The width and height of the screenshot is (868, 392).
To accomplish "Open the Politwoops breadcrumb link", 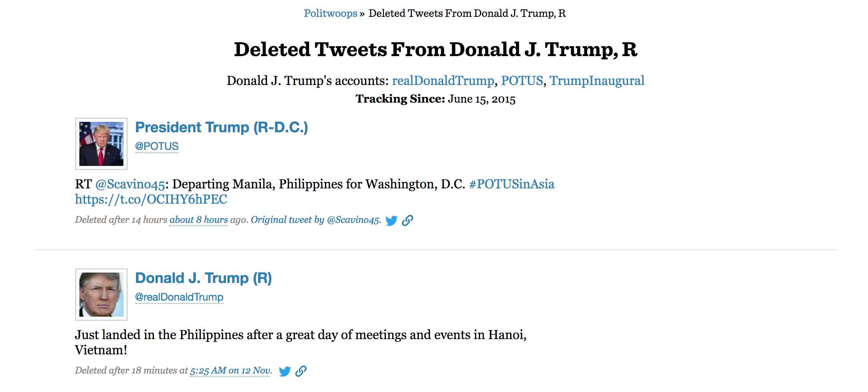I will click(330, 13).
